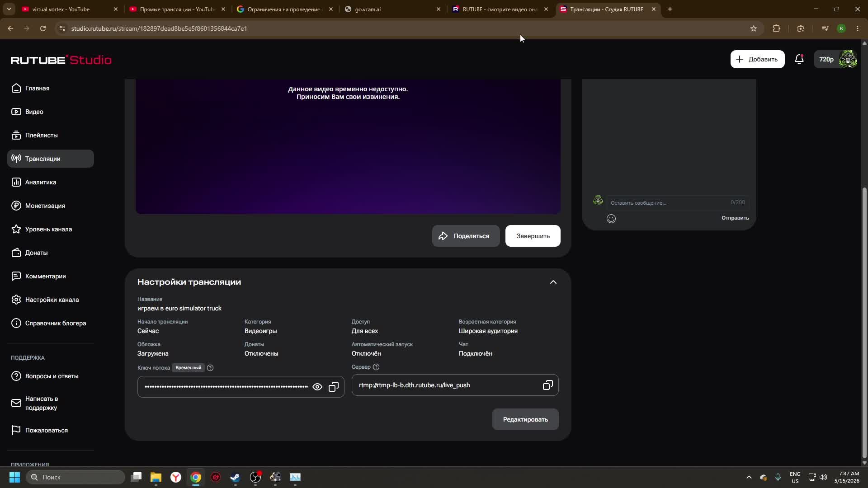868x488 pixels.
Task: Open the emoji picker in chat
Action: 611,219
